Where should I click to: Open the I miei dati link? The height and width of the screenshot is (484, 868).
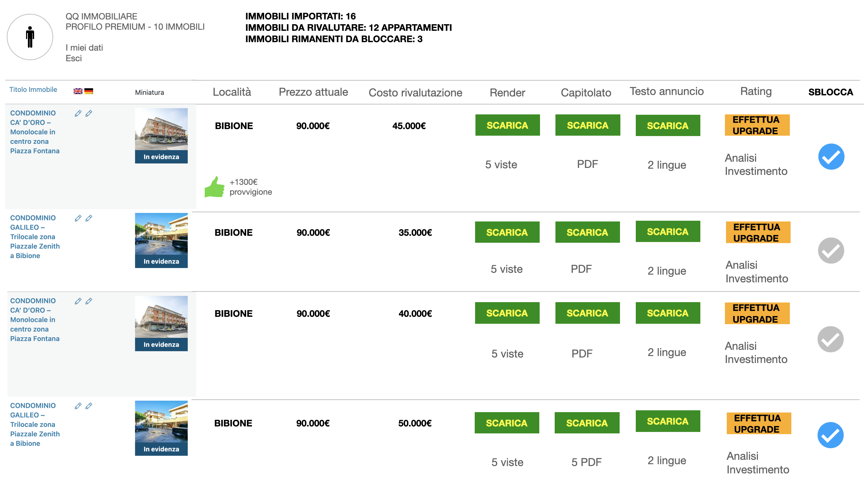click(x=84, y=48)
